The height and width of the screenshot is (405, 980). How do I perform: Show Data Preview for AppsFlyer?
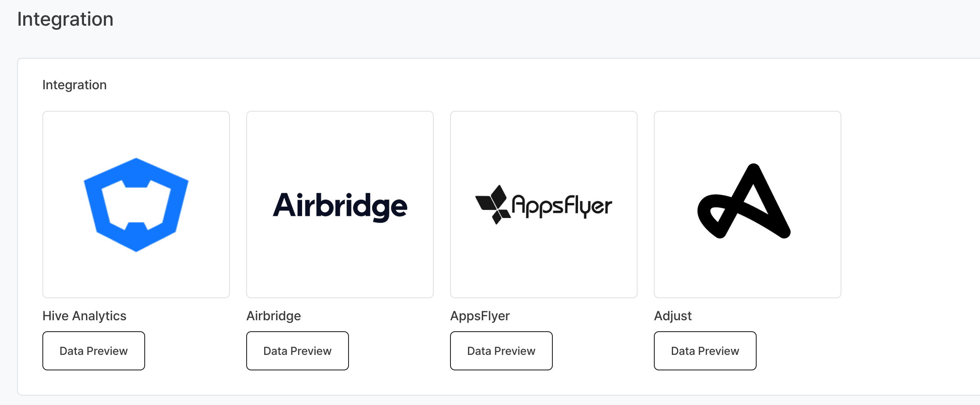(x=501, y=351)
